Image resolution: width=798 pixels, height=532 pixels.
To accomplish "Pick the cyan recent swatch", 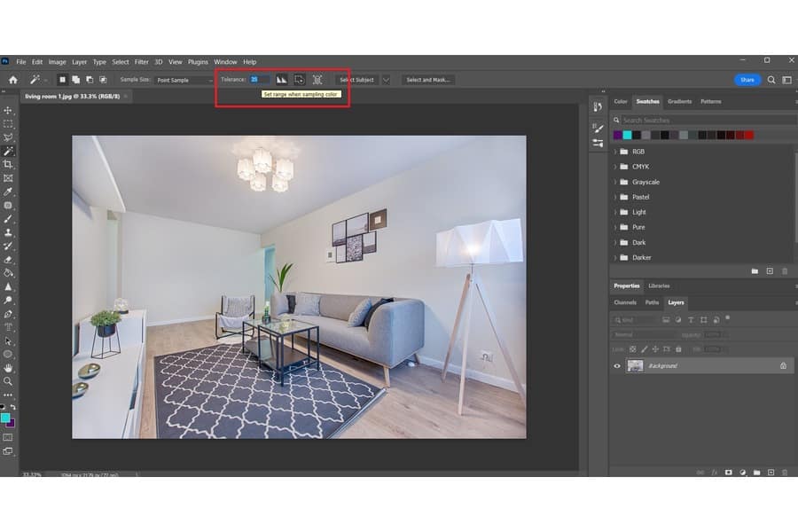I will [628, 135].
